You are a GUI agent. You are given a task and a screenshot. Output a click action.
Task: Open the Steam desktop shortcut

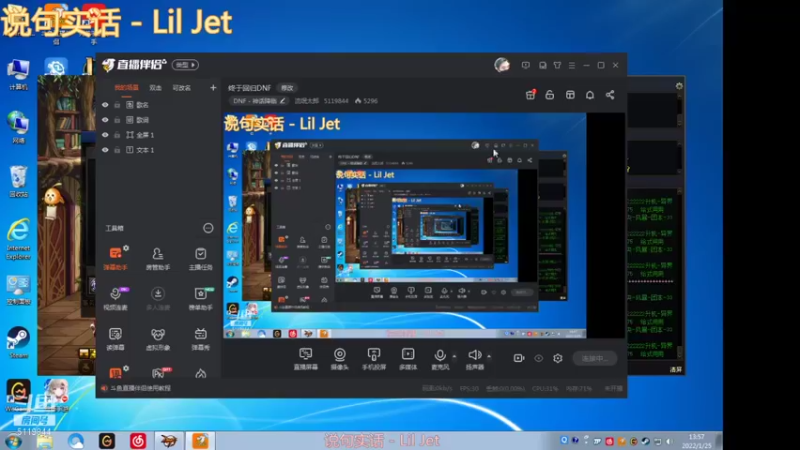(x=18, y=342)
